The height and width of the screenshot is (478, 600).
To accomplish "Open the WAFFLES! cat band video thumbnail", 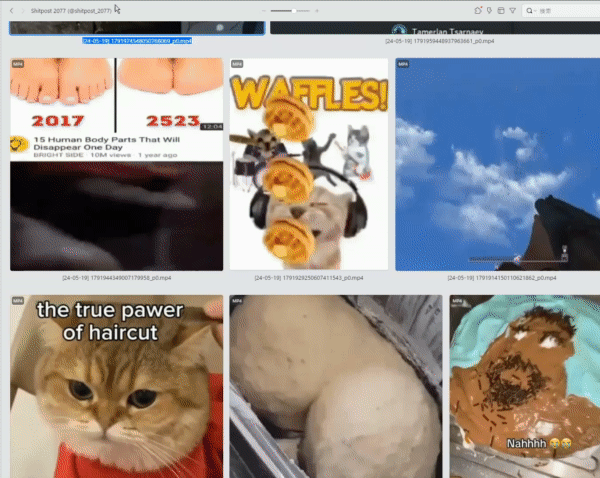I will (309, 165).
